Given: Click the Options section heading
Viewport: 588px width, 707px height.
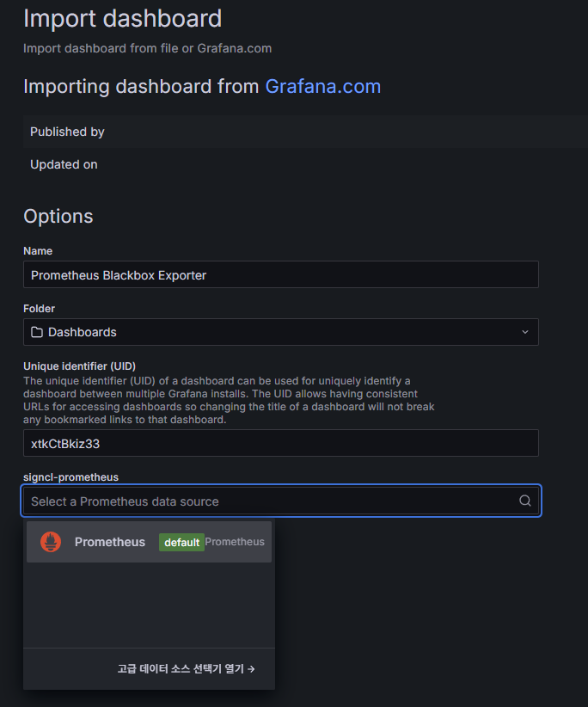Looking at the screenshot, I should pos(58,217).
